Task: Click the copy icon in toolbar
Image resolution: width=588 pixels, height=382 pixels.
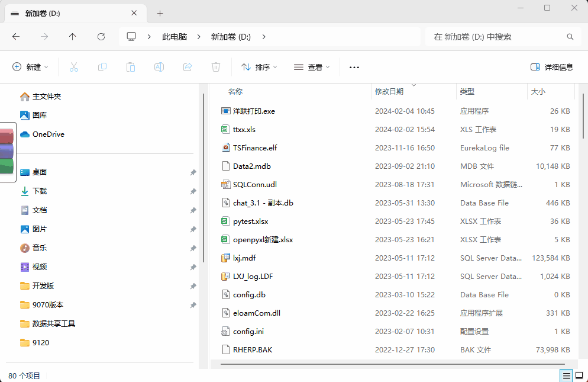Action: coord(102,67)
